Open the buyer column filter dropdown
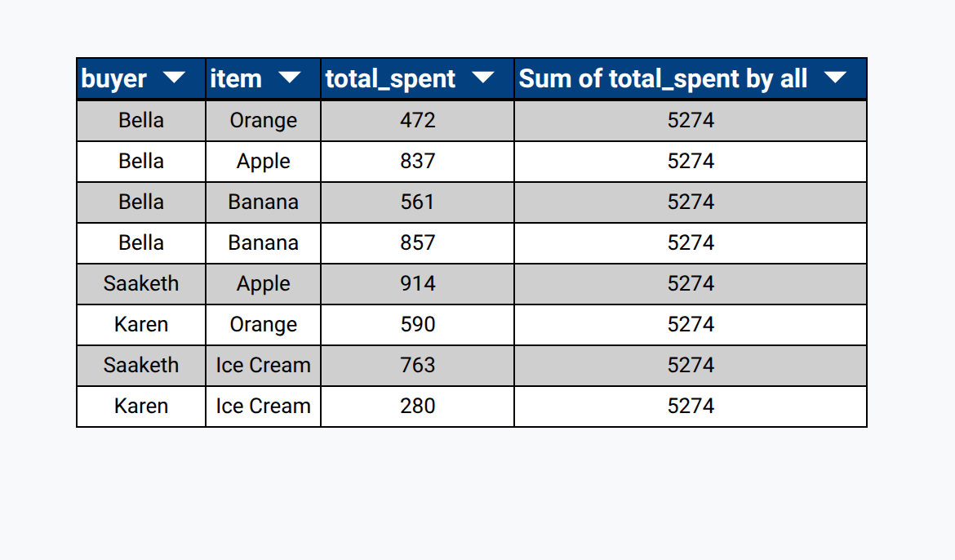Image resolution: width=955 pixels, height=560 pixels. click(174, 78)
